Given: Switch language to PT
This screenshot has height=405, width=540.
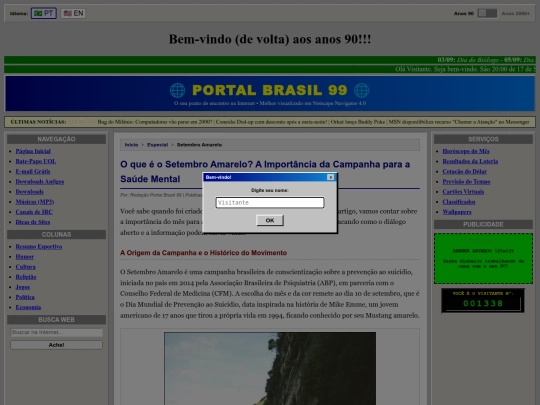Looking at the screenshot, I should [x=44, y=13].
